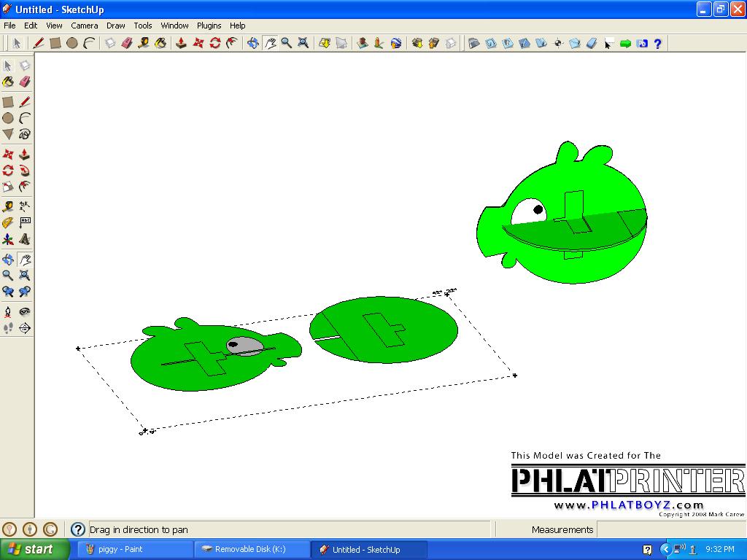The width and height of the screenshot is (747, 560).
Task: Select the Dimension tool
Action: pos(25,206)
